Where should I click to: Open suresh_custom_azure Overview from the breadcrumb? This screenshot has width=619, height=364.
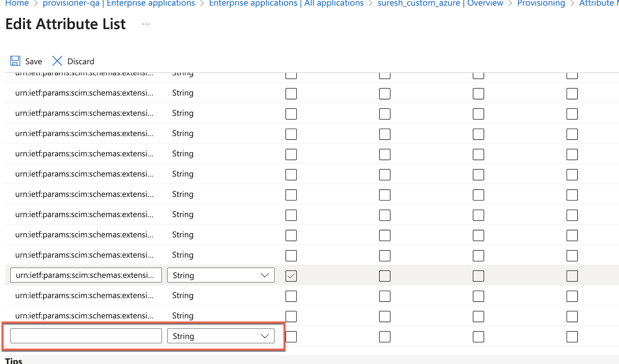coord(440,3)
